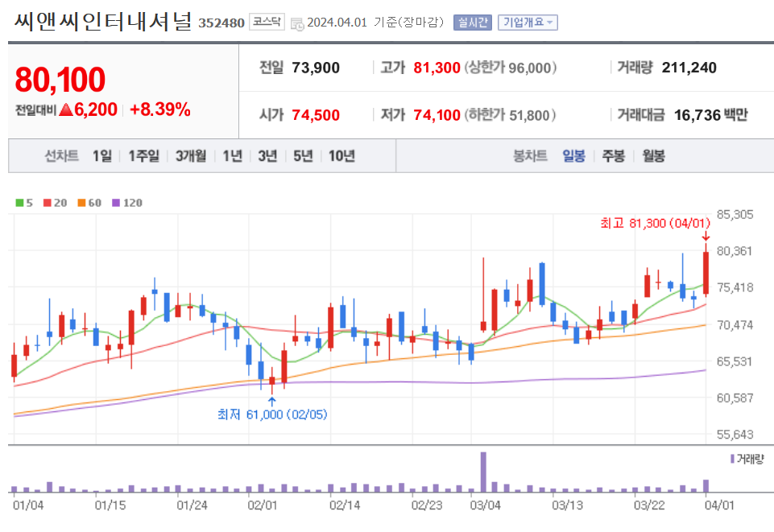Viewport: 774px width, 532px height.
Task: Click the 거래대금 16,736 백만 value
Action: point(711,115)
